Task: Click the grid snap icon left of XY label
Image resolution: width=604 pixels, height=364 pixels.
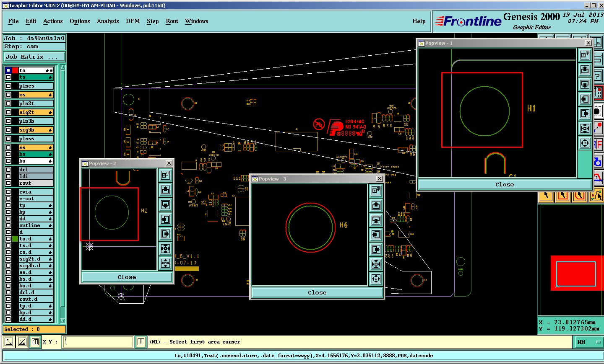Action: pos(35,342)
